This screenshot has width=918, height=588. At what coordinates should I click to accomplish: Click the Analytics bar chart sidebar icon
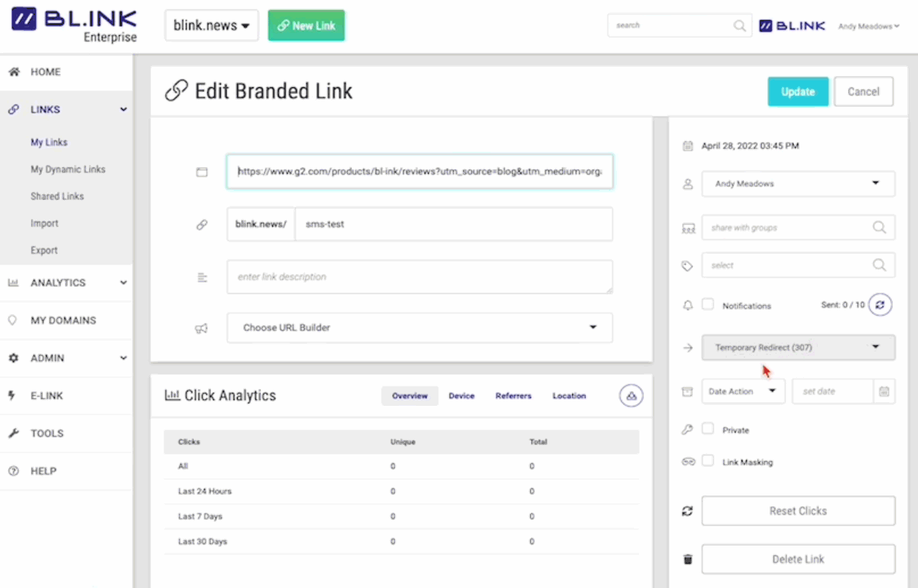click(13, 283)
